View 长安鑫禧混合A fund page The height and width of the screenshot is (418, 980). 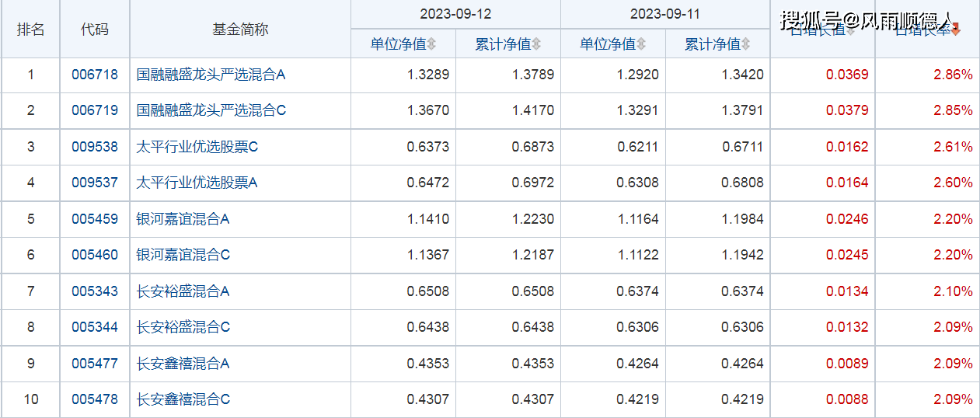tap(183, 364)
